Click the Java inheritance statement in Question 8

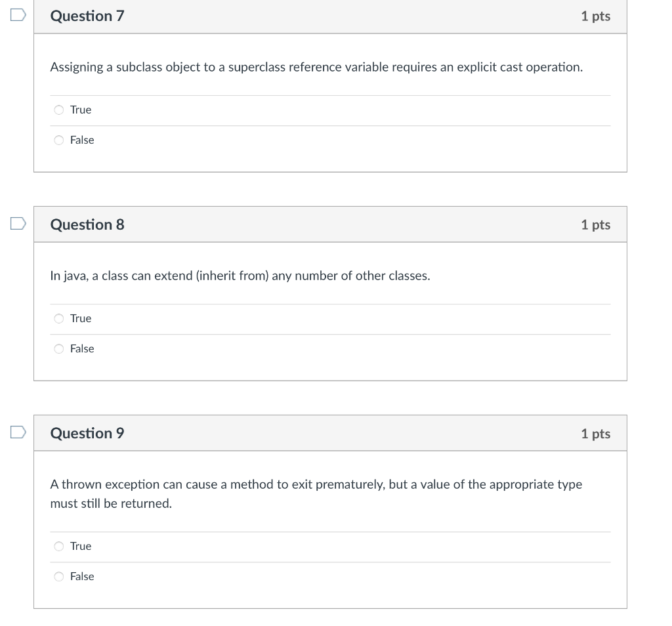240,276
